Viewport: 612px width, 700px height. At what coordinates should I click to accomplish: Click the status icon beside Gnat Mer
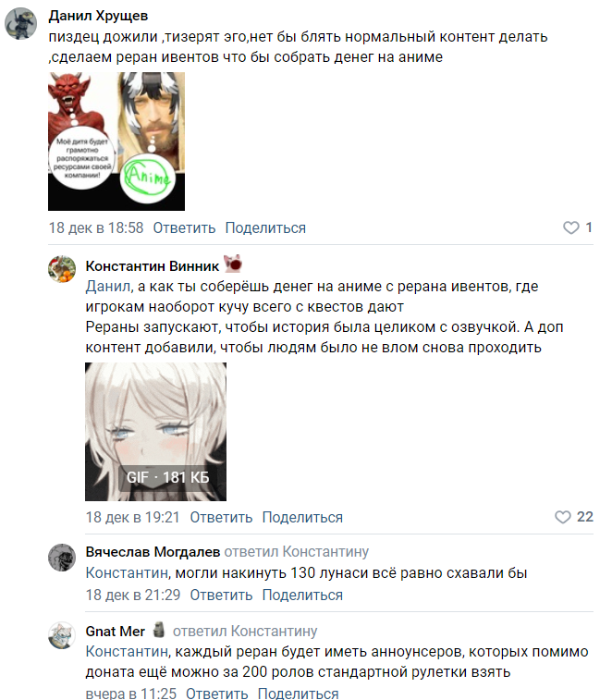[x=158, y=630]
